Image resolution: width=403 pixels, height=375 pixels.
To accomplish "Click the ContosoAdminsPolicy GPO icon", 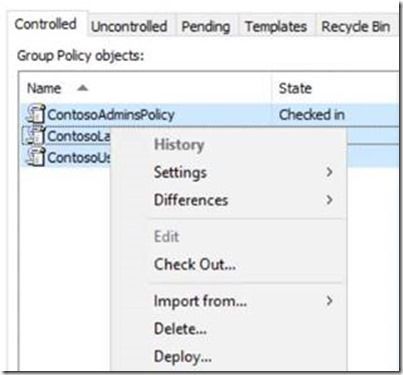I will (x=36, y=114).
